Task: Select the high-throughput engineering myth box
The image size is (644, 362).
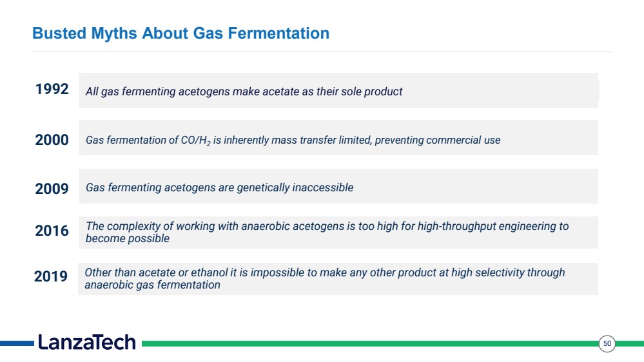Action: coord(338,233)
